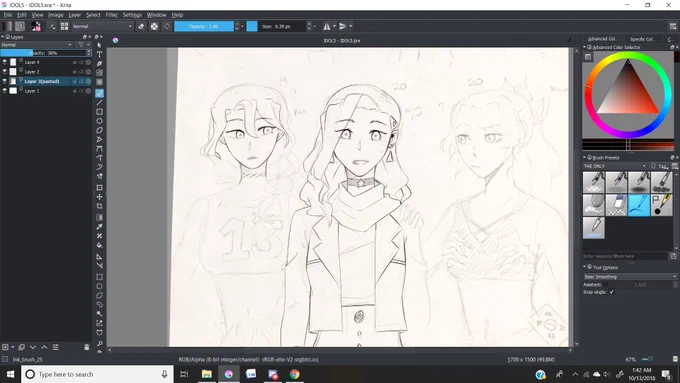Switch to the Specific Col... tab

(x=642, y=39)
